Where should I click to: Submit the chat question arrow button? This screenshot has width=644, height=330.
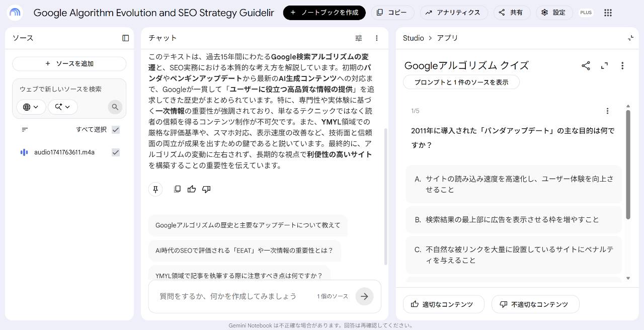coord(364,296)
